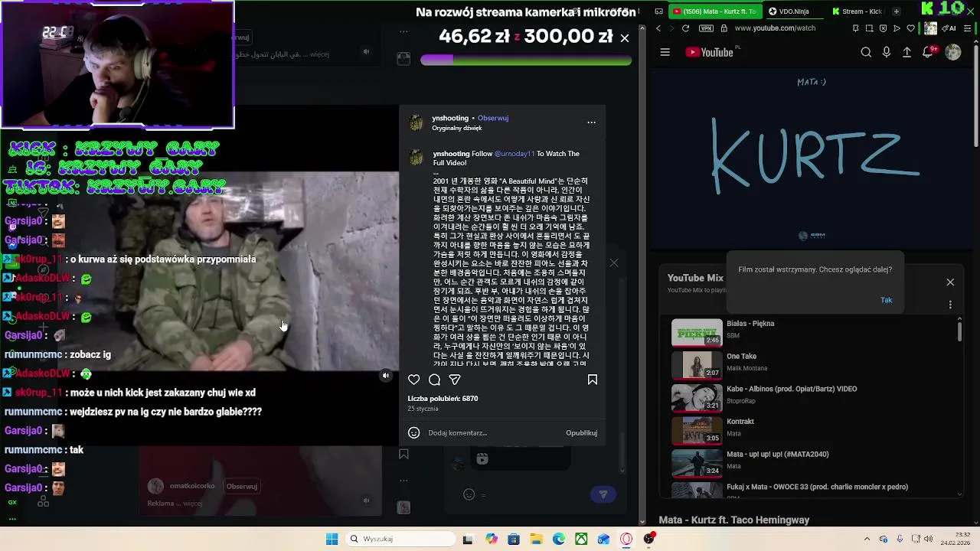Expand hidden system tray icons chevron

pos(867,540)
